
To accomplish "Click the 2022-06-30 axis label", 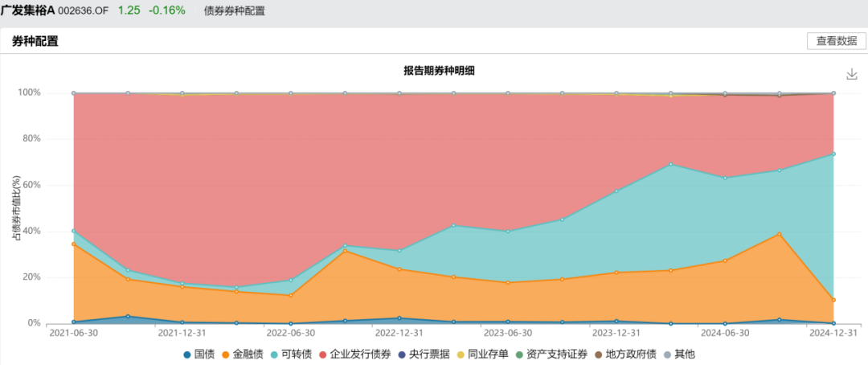I will pyautogui.click(x=291, y=333).
